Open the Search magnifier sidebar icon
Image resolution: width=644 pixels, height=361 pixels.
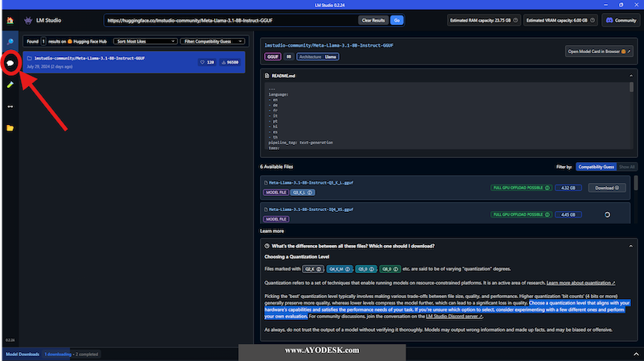(x=10, y=42)
